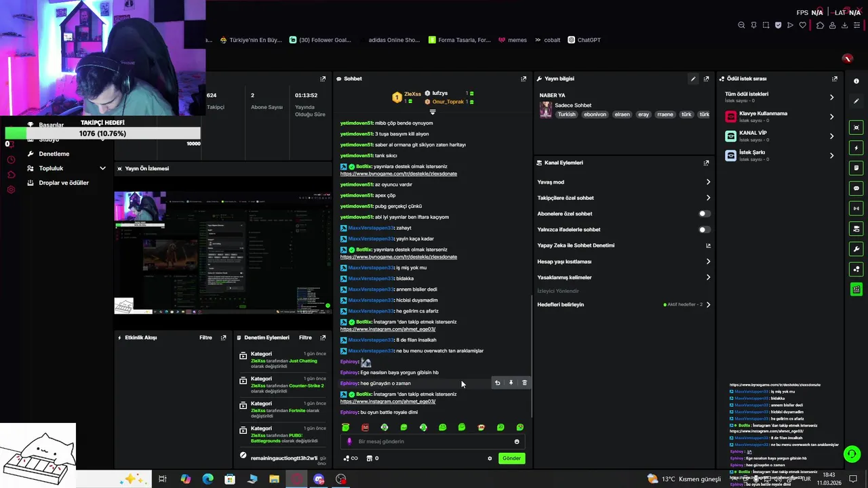The height and width of the screenshot is (488, 868).
Task: Edit stream info with the pencil icon
Action: pyautogui.click(x=693, y=79)
